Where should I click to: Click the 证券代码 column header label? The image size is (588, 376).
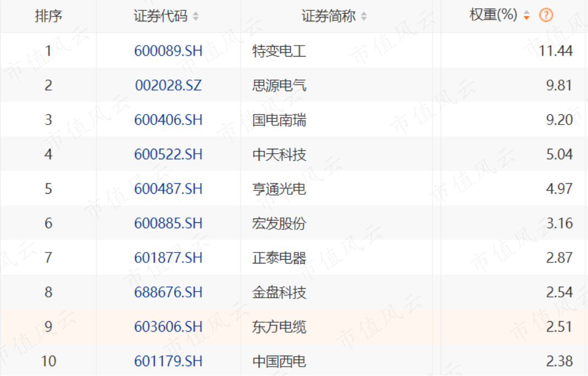point(160,16)
